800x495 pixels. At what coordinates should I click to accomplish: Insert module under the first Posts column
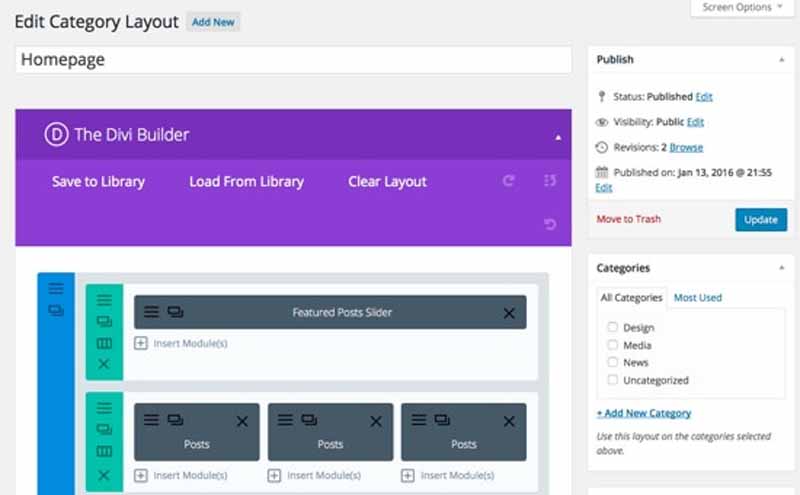pyautogui.click(x=181, y=476)
